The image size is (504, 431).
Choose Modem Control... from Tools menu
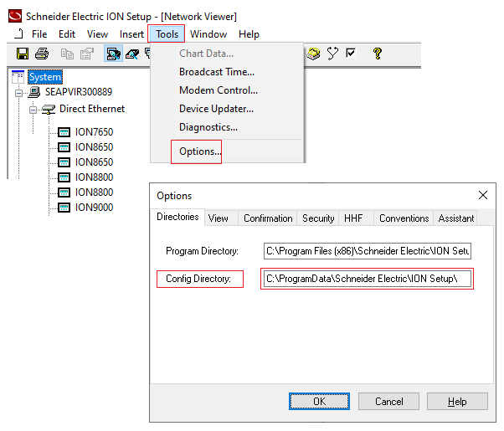(219, 90)
